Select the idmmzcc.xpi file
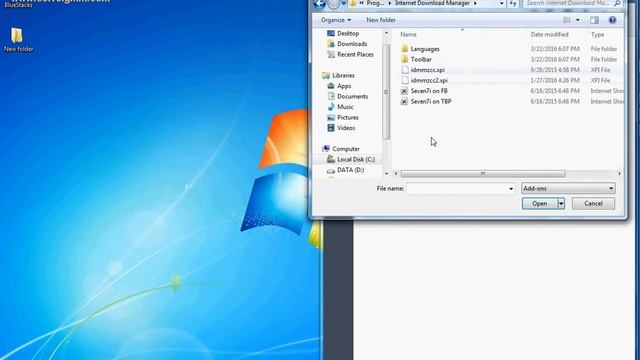 tap(427, 70)
